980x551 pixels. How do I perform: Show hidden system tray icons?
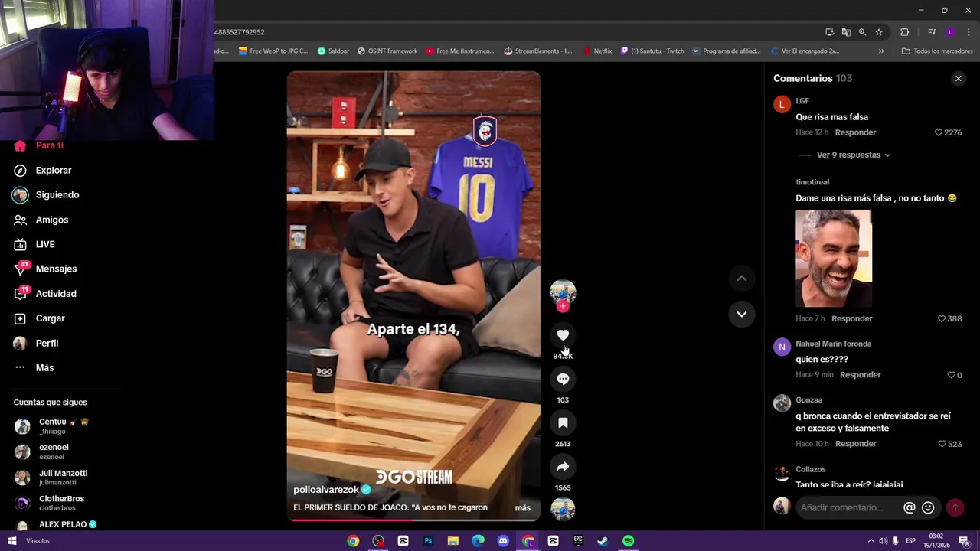pyautogui.click(x=871, y=541)
